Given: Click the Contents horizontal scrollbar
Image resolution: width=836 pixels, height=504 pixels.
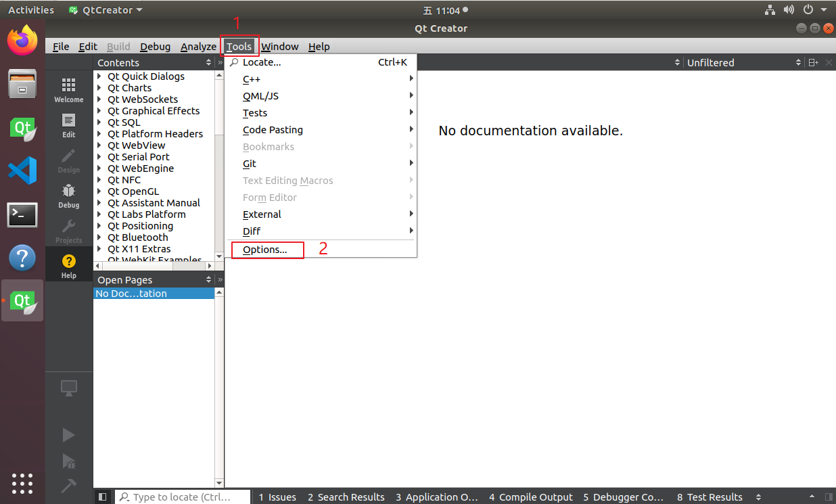Looking at the screenshot, I should (154, 267).
